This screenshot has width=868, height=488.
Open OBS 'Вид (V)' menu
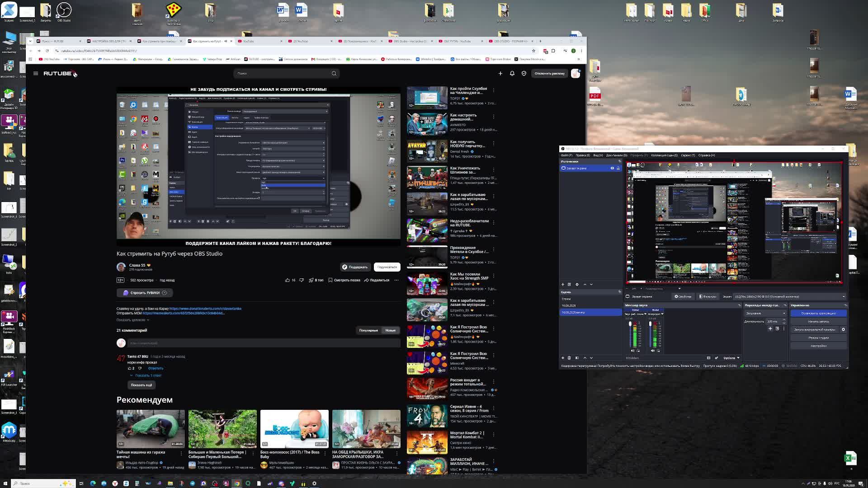[x=598, y=155]
